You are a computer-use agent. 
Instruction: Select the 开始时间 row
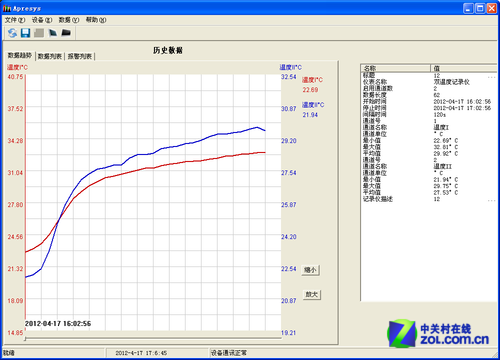[x=429, y=101]
